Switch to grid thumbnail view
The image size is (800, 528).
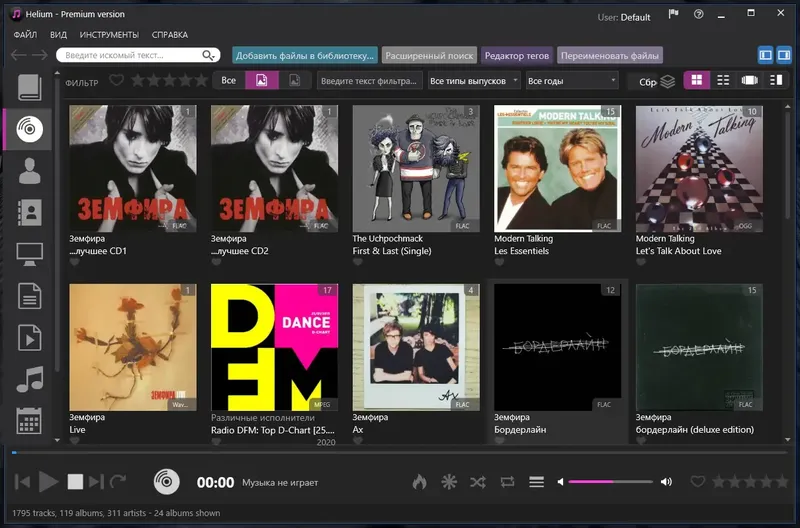point(696,80)
